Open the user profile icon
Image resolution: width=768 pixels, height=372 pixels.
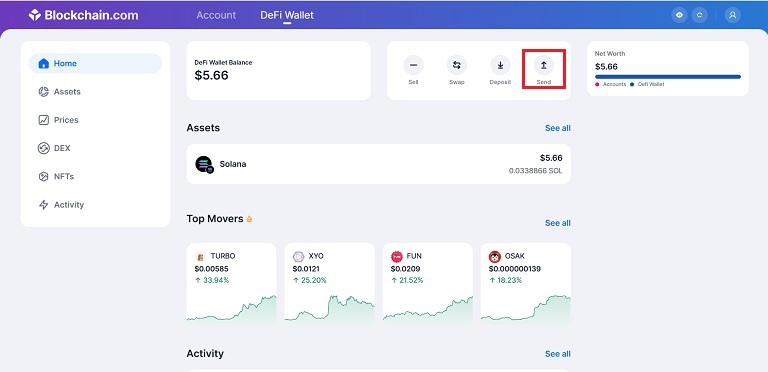pyautogui.click(x=733, y=15)
